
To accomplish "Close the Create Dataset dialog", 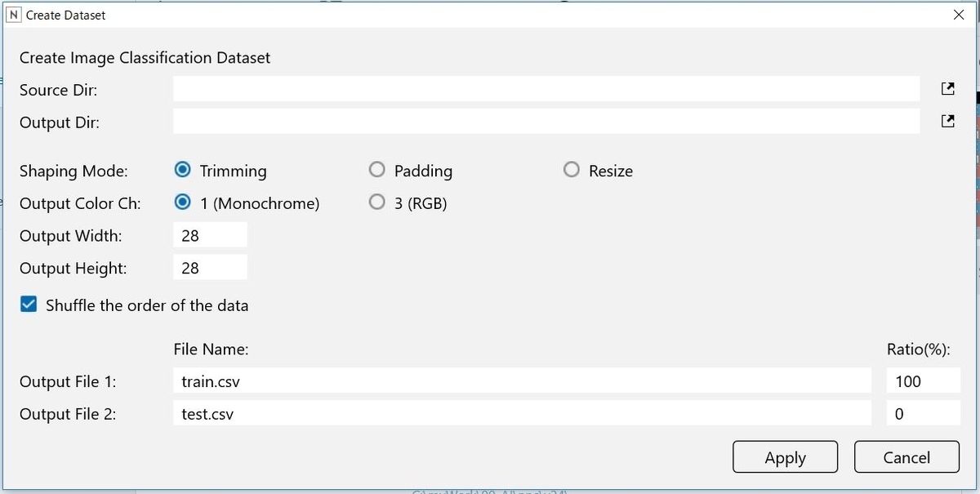I will (x=958, y=15).
